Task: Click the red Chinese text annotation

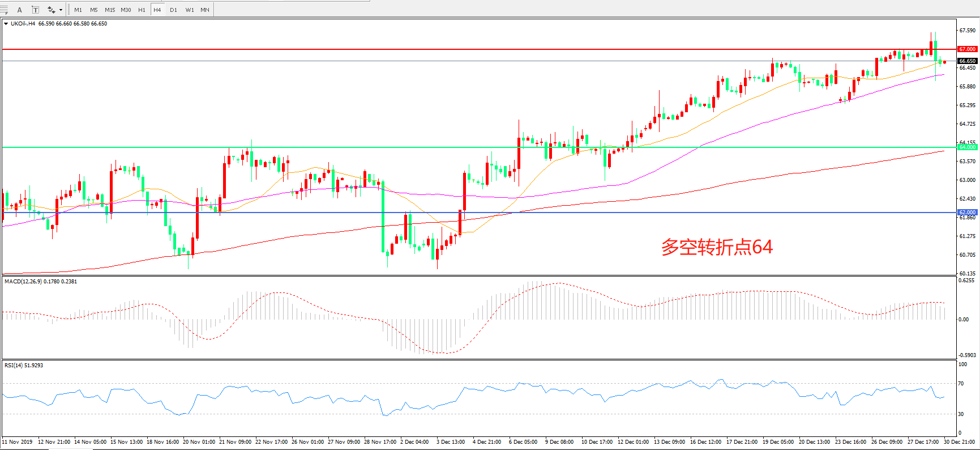Action: pyautogui.click(x=717, y=247)
